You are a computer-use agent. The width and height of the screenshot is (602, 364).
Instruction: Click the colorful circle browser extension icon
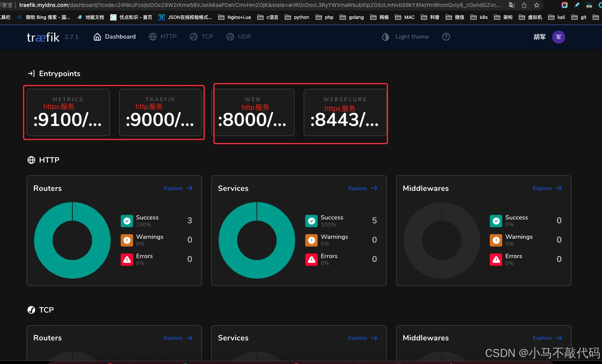[564, 5]
